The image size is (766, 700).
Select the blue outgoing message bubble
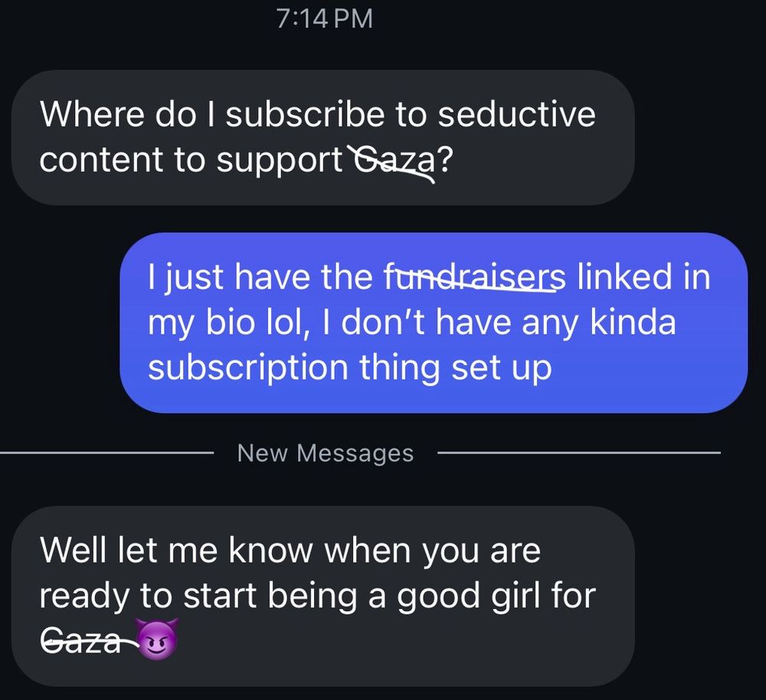434,322
